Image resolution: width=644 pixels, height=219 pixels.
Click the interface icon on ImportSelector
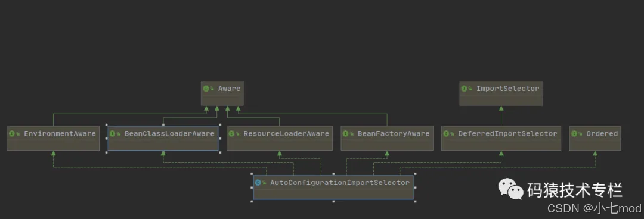point(464,89)
